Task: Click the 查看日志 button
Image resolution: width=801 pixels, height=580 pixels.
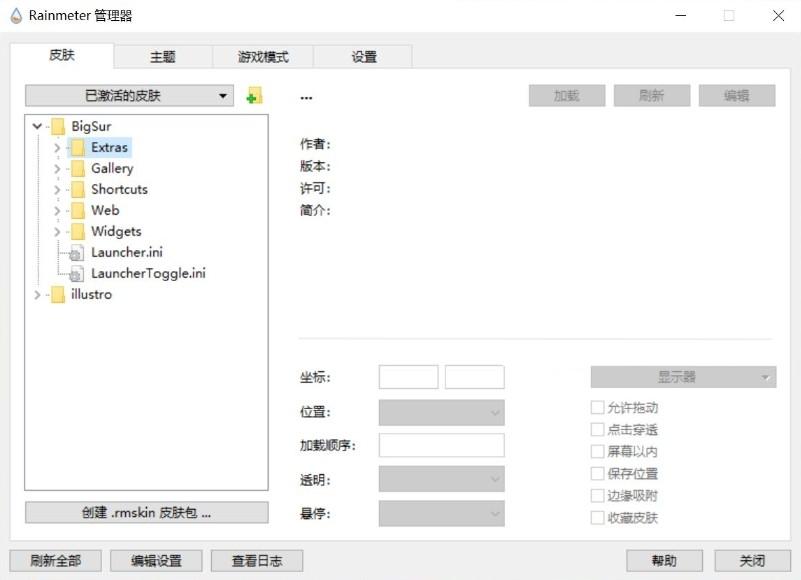Action: pos(257,561)
